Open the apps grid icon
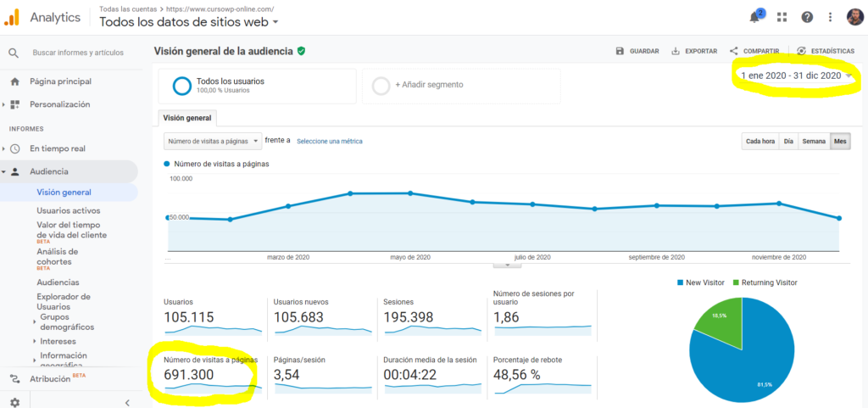 coord(782,17)
